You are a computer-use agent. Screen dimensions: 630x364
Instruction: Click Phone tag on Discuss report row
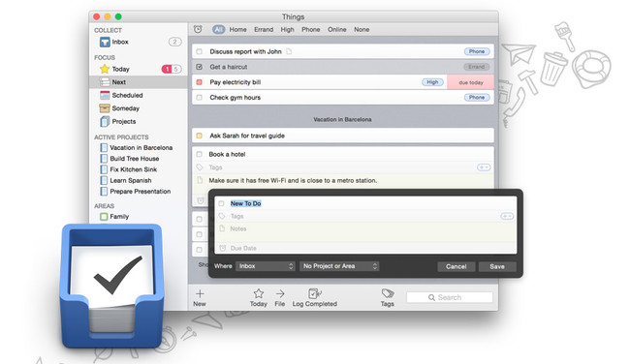(477, 51)
